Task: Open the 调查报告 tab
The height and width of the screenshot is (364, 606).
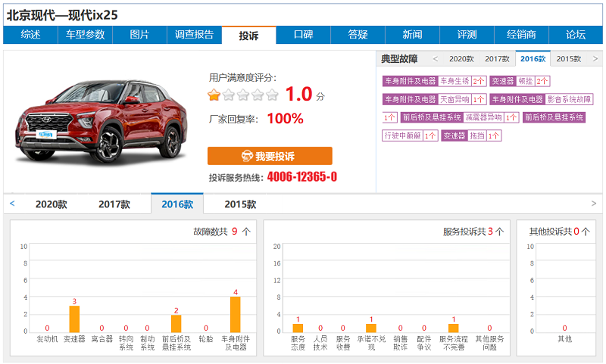Action: tap(194, 35)
